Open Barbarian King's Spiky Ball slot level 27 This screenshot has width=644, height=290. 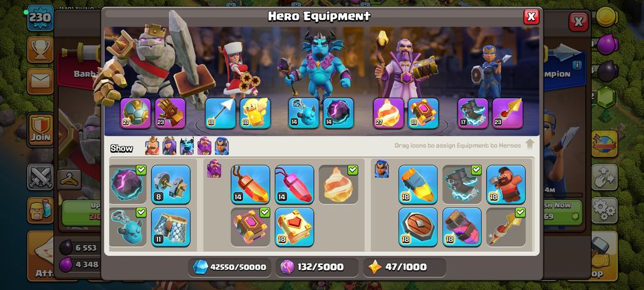point(135,113)
